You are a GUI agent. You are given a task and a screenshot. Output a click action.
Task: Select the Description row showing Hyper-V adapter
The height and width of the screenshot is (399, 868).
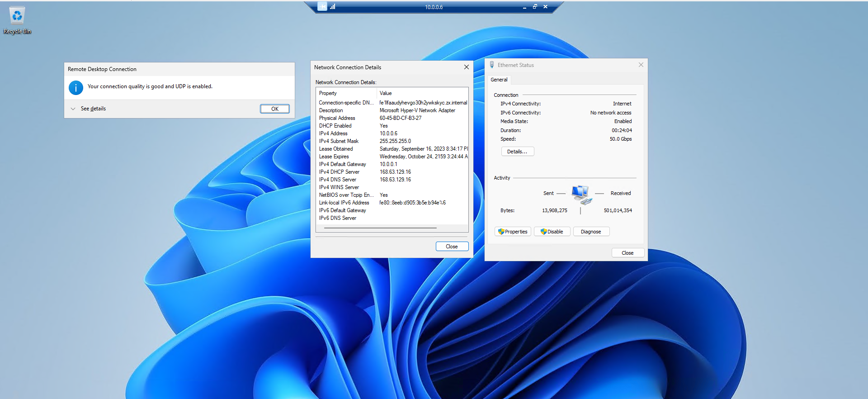point(392,110)
